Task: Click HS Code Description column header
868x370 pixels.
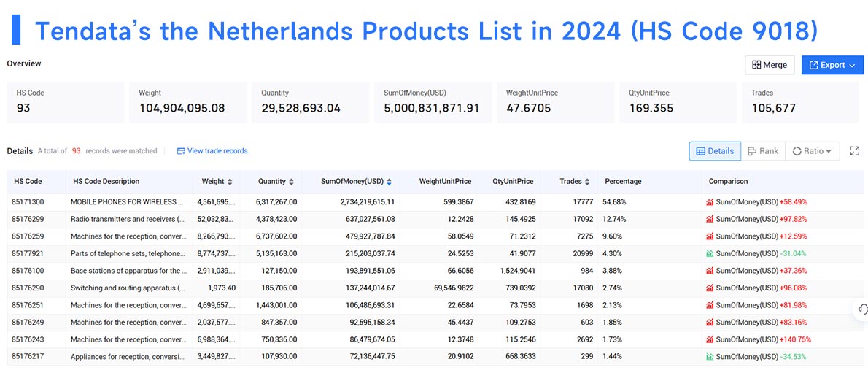Action: 106,182
